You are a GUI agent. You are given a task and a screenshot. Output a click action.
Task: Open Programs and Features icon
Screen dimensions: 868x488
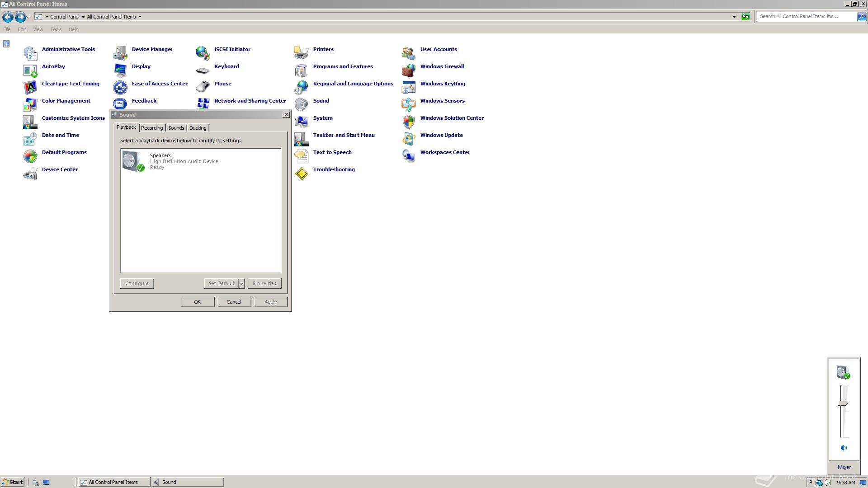[302, 70]
